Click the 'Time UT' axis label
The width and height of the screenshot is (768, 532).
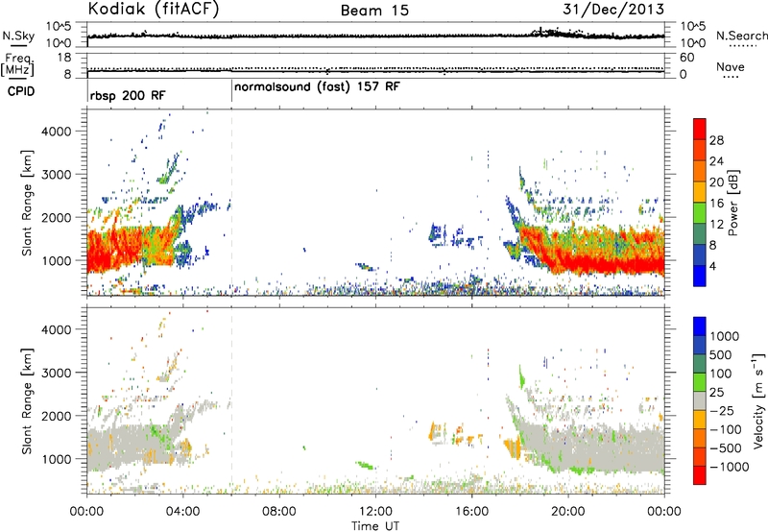click(375, 526)
